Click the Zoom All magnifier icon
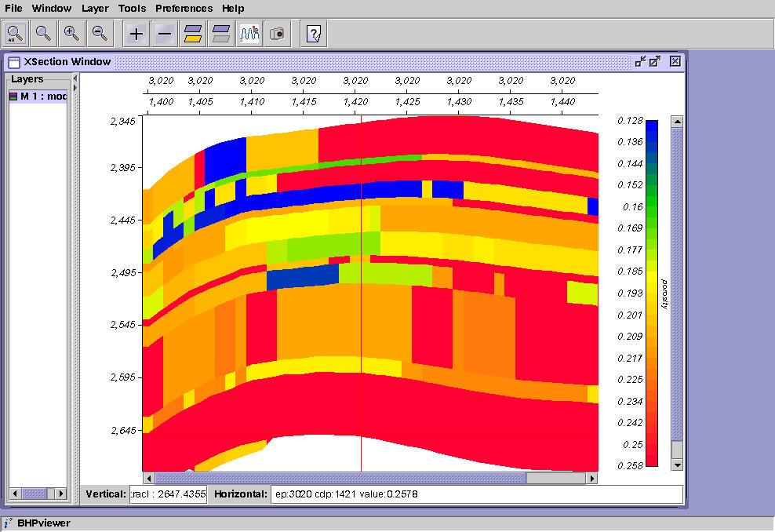The width and height of the screenshot is (775, 532). 16,34
